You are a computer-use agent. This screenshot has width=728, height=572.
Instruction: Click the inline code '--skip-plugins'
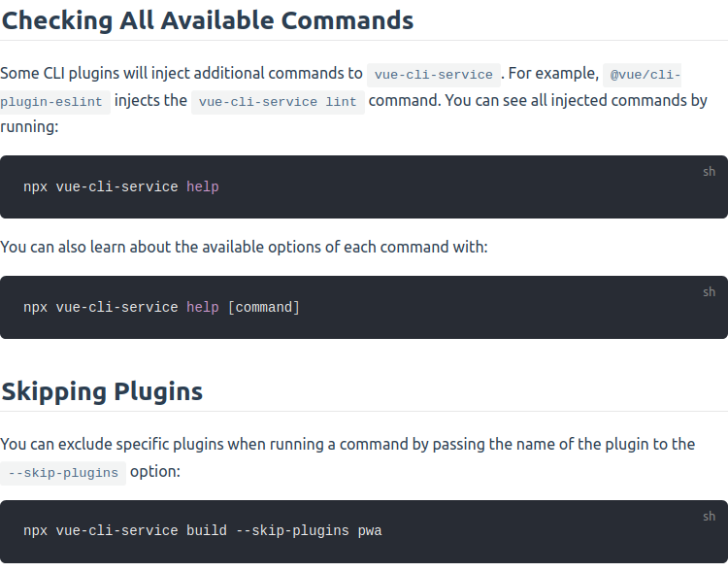(x=63, y=473)
